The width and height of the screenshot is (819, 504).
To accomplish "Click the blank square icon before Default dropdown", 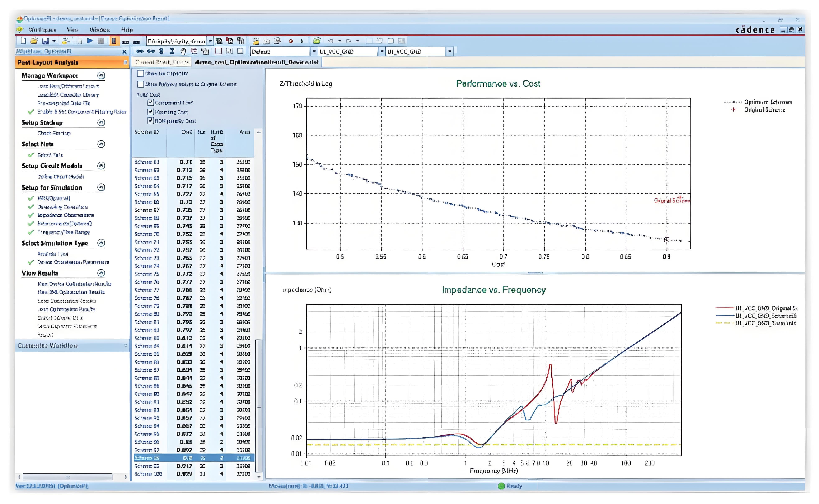I will (x=240, y=51).
